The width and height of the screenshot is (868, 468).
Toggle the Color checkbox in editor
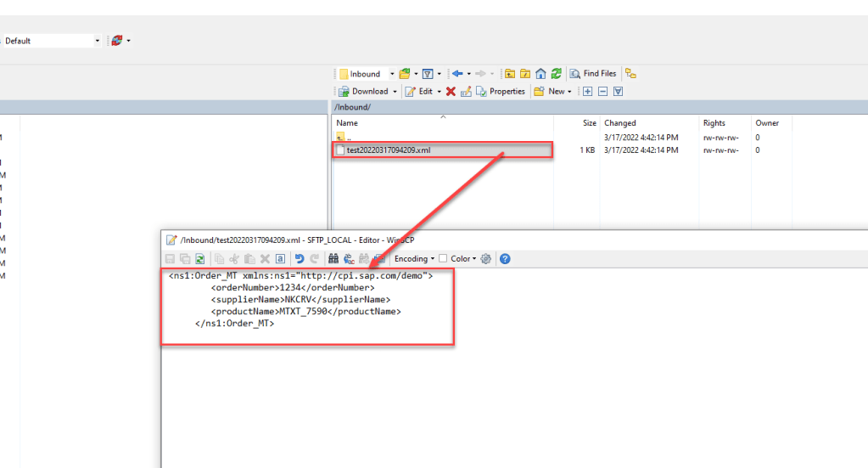(443, 259)
